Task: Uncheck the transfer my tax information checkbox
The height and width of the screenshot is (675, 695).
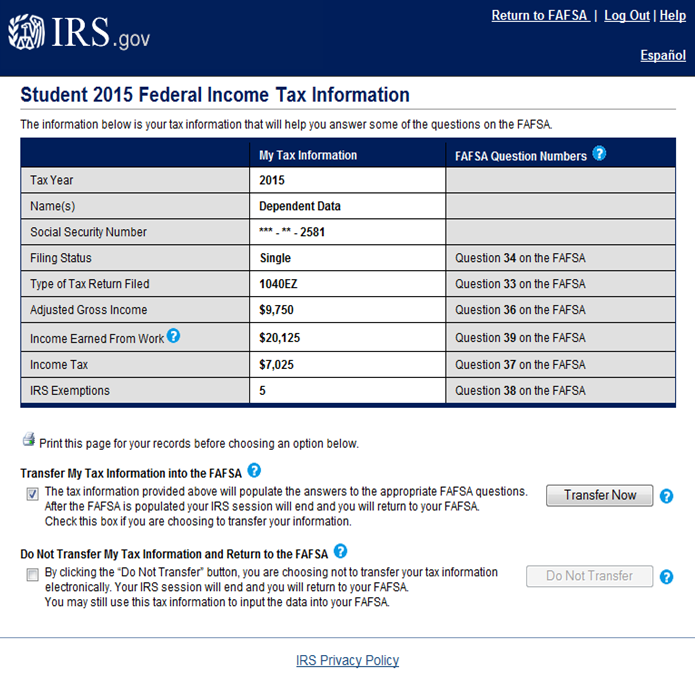Action: 32,494
